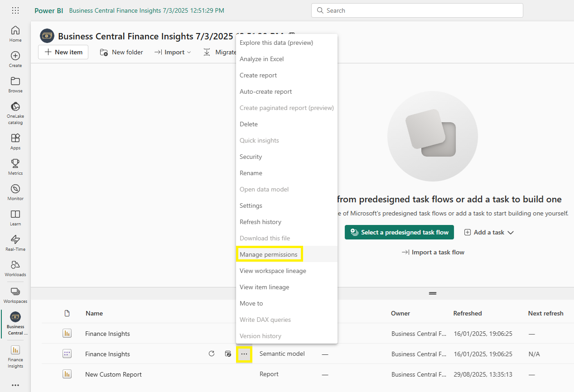
Task: Click refresh now icon on semantic model row
Action: click(x=212, y=354)
